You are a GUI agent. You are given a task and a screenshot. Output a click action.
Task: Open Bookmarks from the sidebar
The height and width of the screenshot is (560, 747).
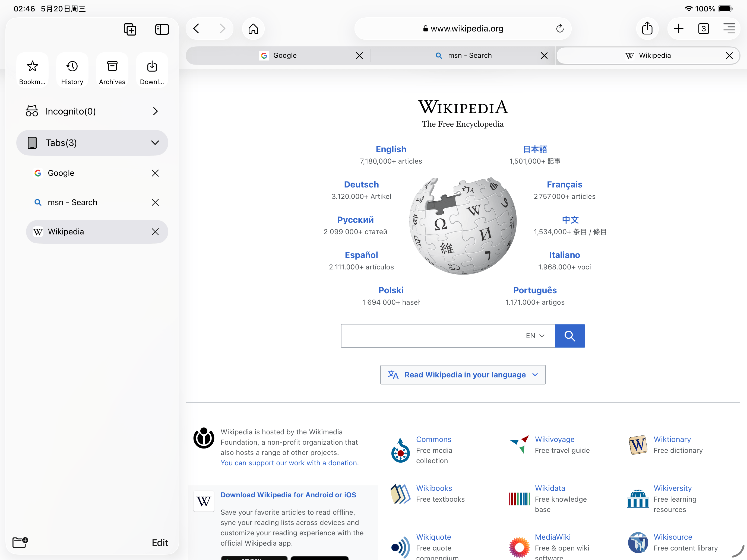tap(32, 70)
